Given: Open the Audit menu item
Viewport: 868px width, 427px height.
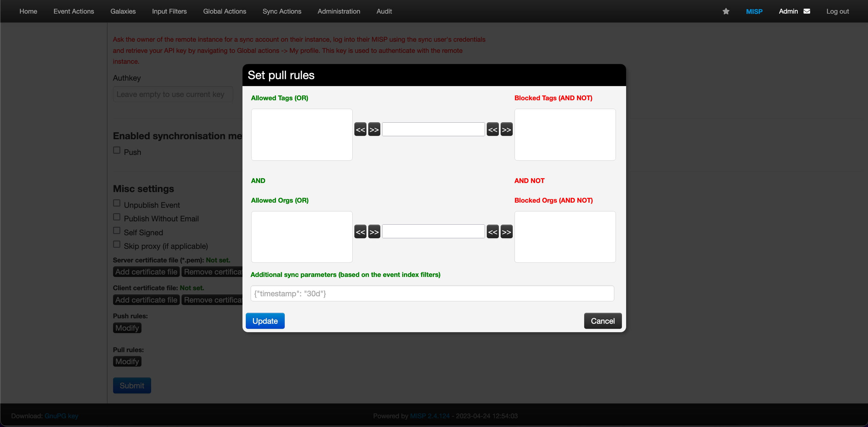Looking at the screenshot, I should point(384,11).
